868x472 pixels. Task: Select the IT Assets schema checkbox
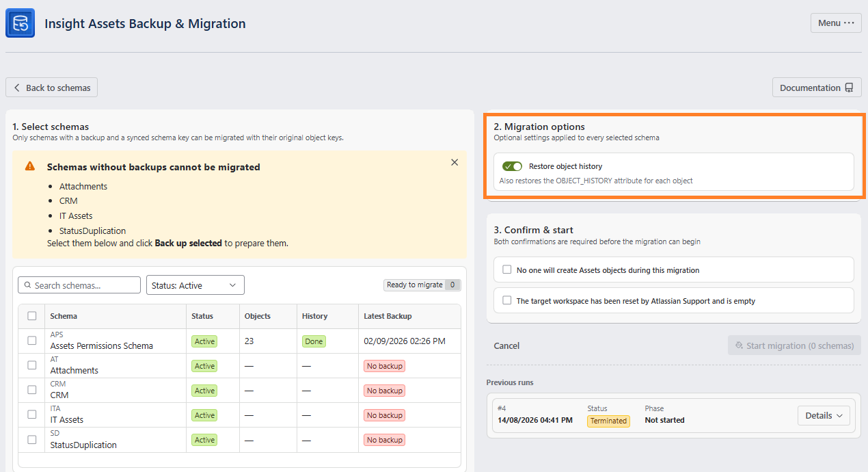tap(32, 415)
